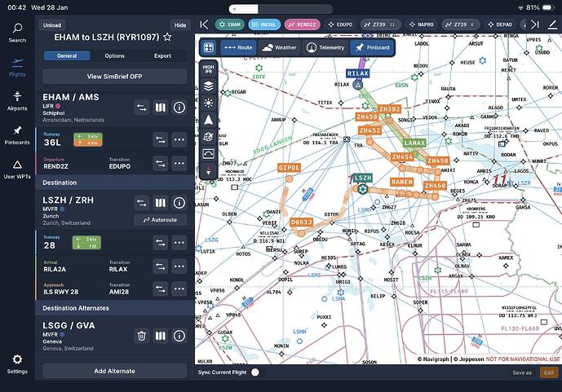The width and height of the screenshot is (562, 392).
Task: Switch to the Export tab
Action: (x=162, y=56)
